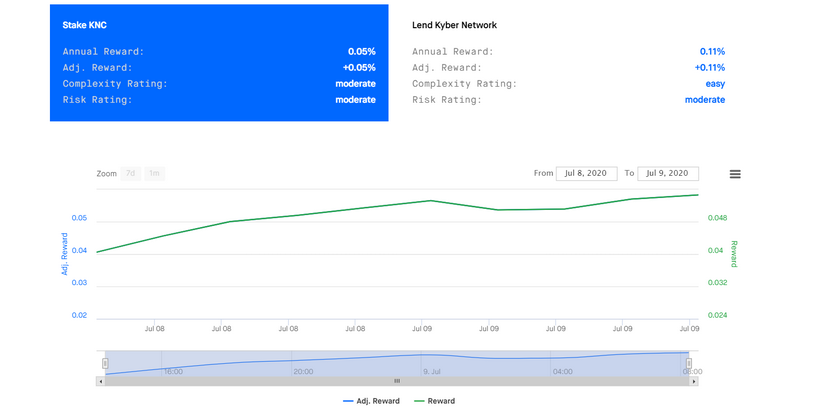Image resolution: width=820 pixels, height=409 pixels.
Task: Click the navigator scrollbar center grip
Action: [x=397, y=381]
